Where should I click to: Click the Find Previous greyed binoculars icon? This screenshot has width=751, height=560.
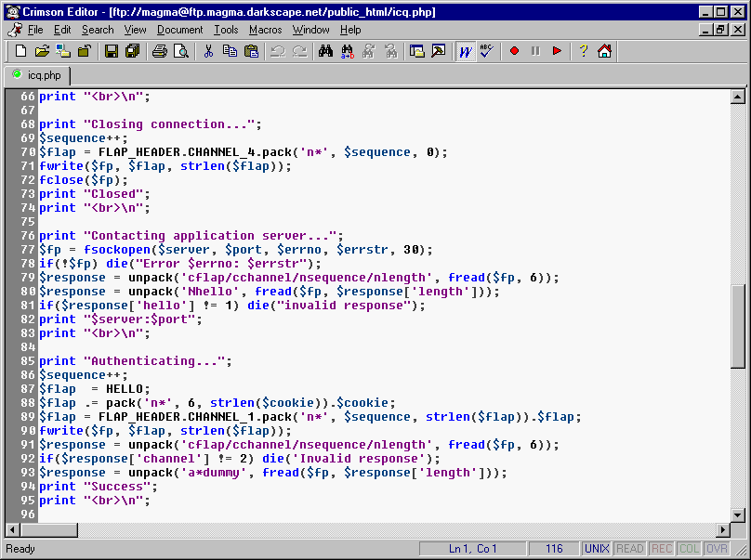pyautogui.click(x=390, y=51)
